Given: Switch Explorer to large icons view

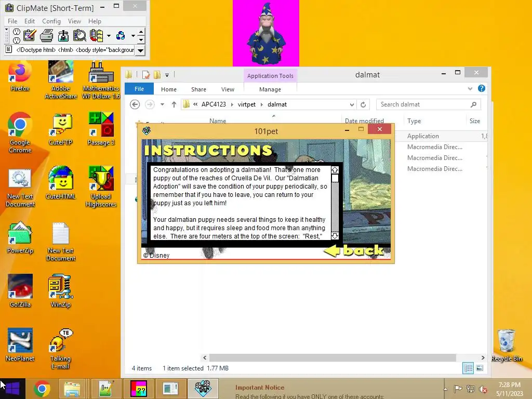Looking at the screenshot, I should (x=480, y=368).
